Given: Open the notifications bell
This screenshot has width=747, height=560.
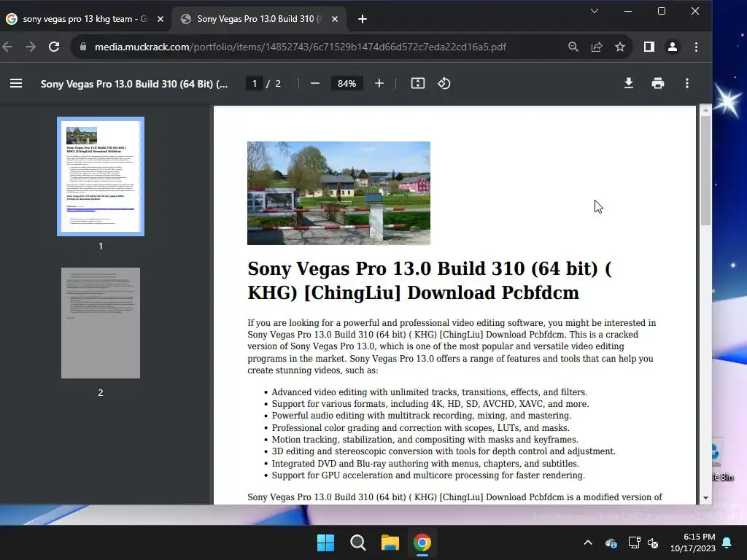Looking at the screenshot, I should tap(727, 542).
